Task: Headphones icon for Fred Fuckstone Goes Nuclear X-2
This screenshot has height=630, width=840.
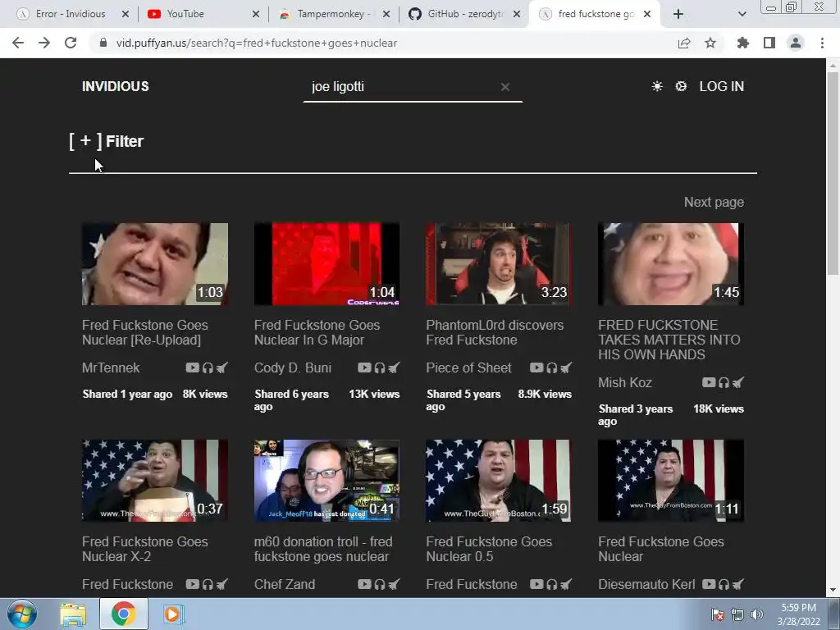Action: (208, 584)
